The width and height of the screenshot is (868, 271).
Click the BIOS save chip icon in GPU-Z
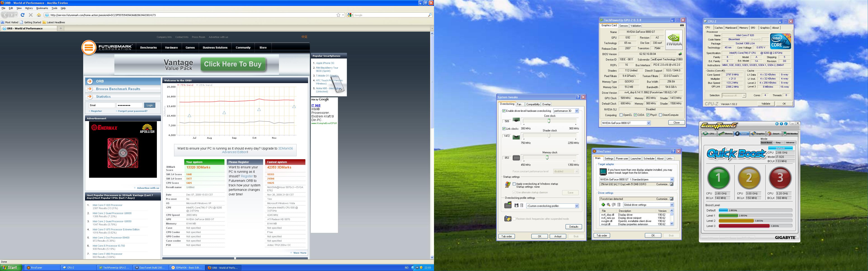[680, 54]
